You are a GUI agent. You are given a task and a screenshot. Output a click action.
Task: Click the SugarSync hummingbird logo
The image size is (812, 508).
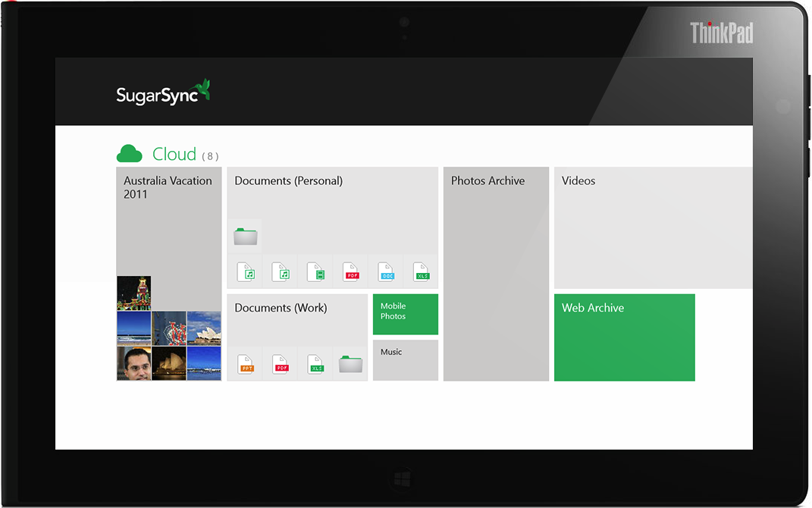point(202,90)
